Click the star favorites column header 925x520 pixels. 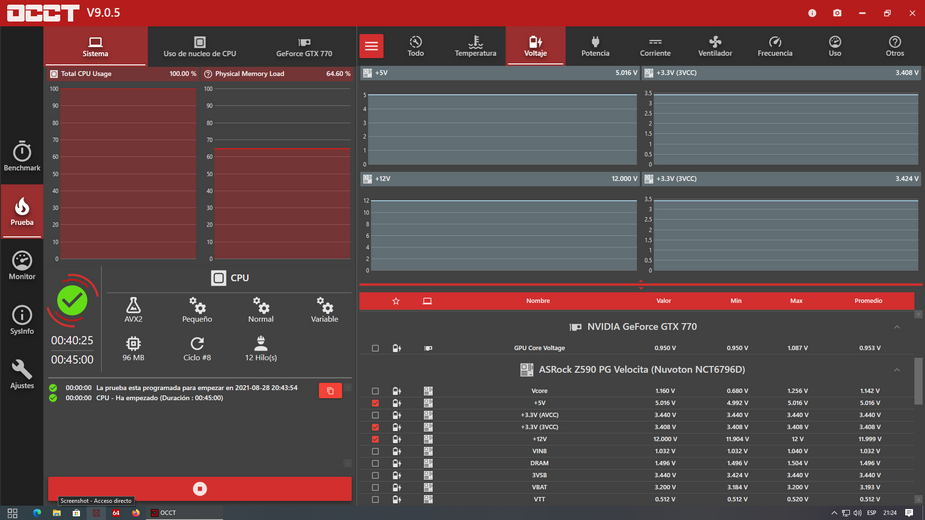pyautogui.click(x=396, y=301)
